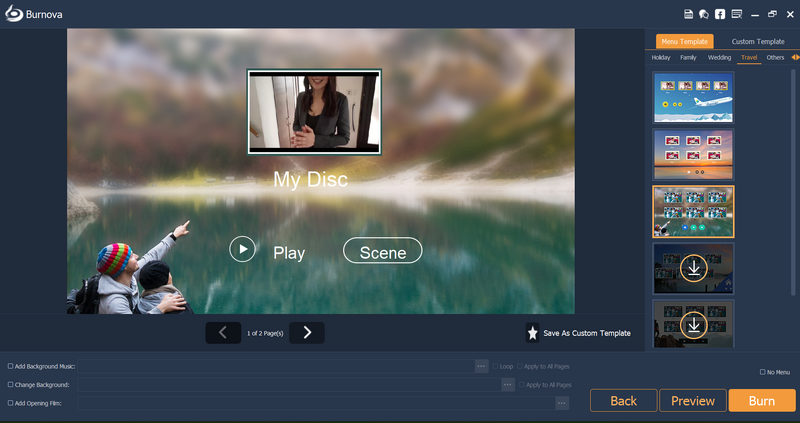
Task: Switch to Custom Template tab
Action: click(757, 42)
